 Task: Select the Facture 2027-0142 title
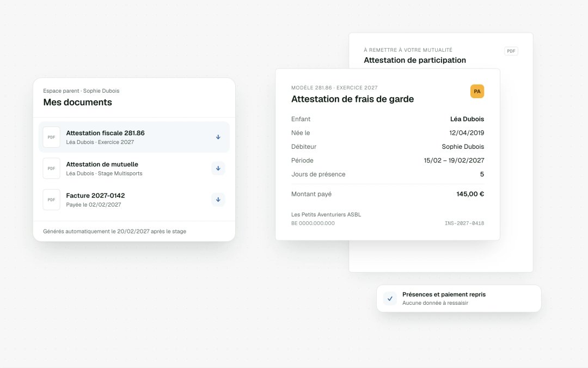[95, 196]
